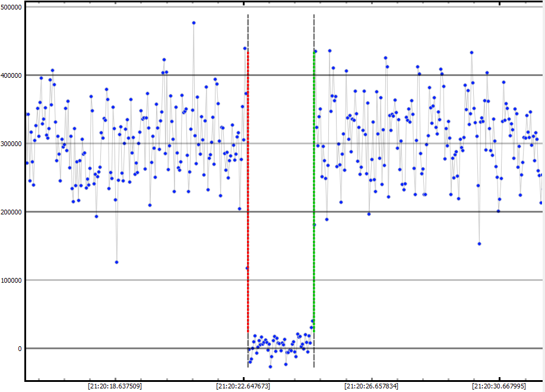This screenshot has width=545, height=392.
Task: Select the first data point after the green line
Action: coord(315,51)
